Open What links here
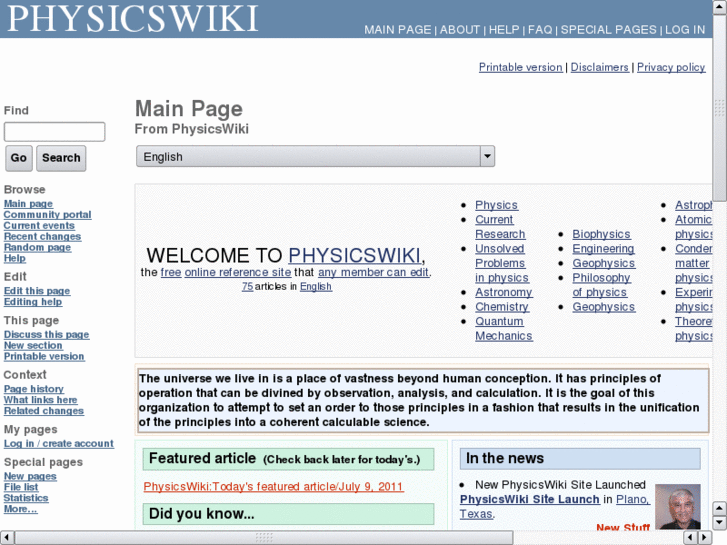Image resolution: width=727 pixels, height=545 pixels. pos(40,400)
